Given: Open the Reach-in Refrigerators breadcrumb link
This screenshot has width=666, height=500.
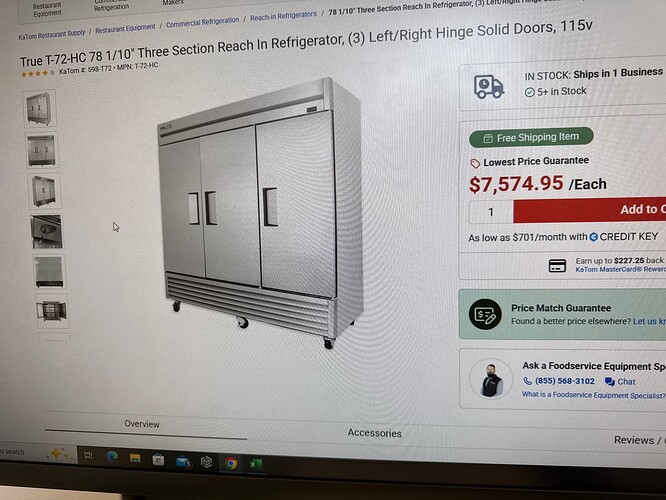Looking at the screenshot, I should (x=283, y=17).
